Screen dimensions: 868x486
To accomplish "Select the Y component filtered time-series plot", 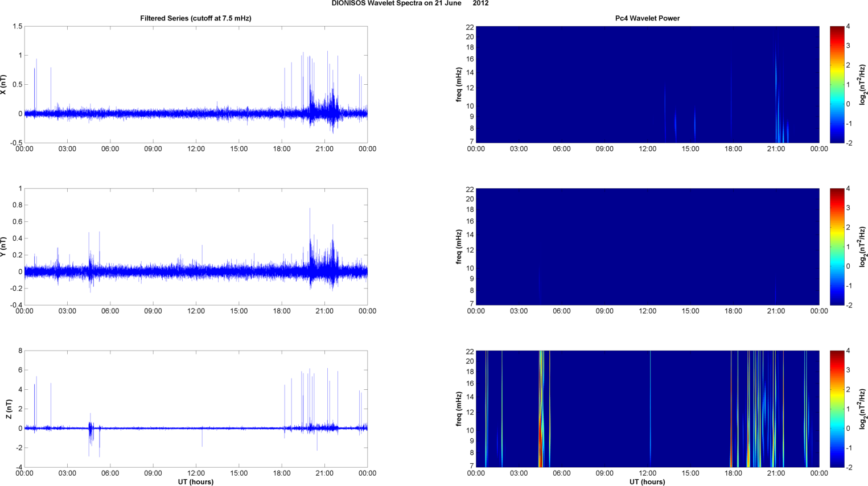I will point(195,247).
